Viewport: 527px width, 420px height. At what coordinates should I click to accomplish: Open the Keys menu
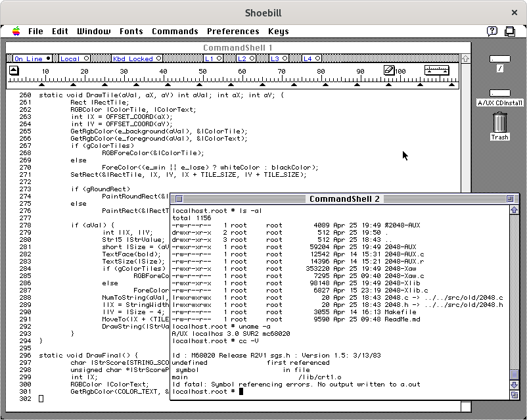[279, 32]
